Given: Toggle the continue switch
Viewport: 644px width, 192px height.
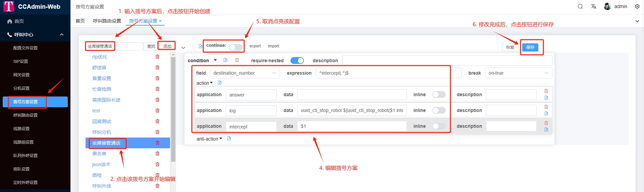Looking at the screenshot, I should click(x=235, y=47).
